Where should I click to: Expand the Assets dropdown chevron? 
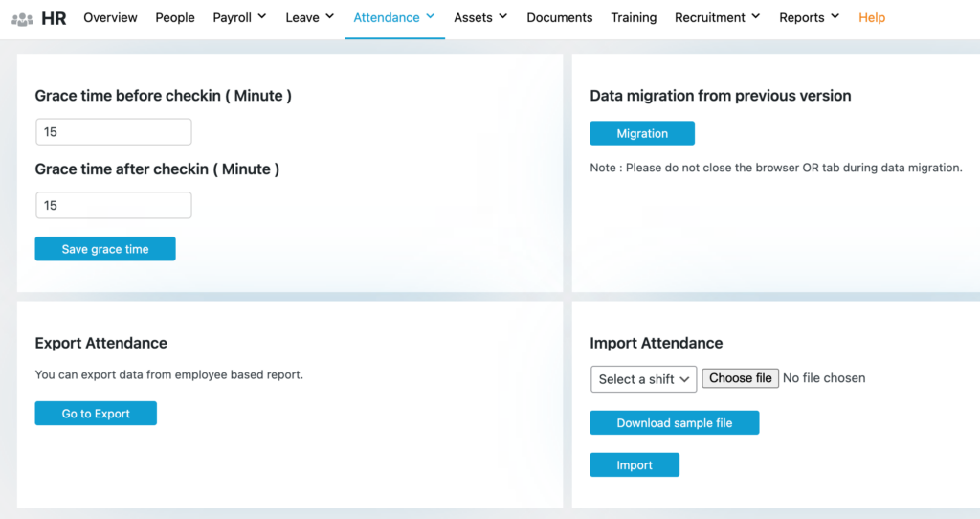pos(502,17)
